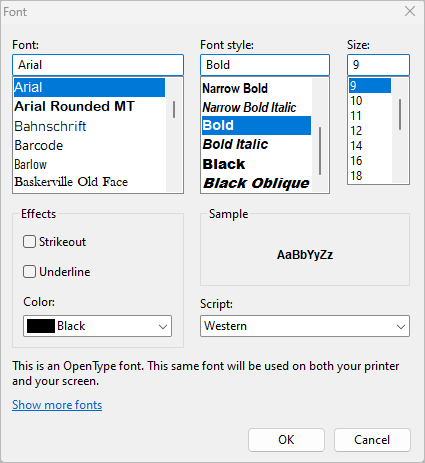Click the Size input field
Image resolution: width=425 pixels, height=463 pixels.
click(x=378, y=65)
